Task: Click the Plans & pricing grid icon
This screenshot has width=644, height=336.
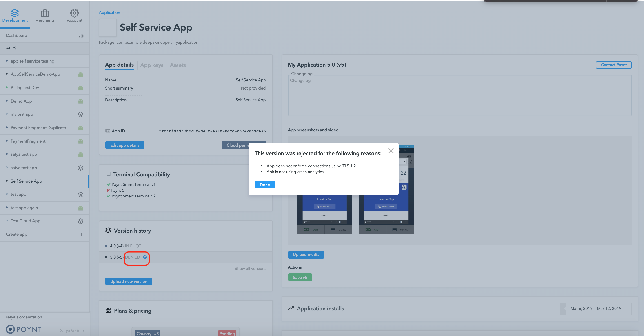Action: coord(108,311)
